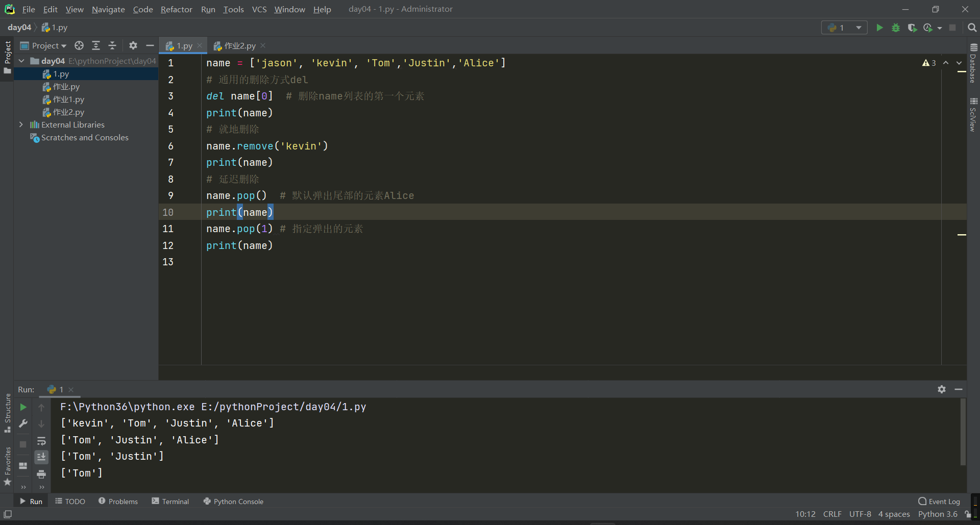Close the 作业2.py editor tab

pos(263,45)
